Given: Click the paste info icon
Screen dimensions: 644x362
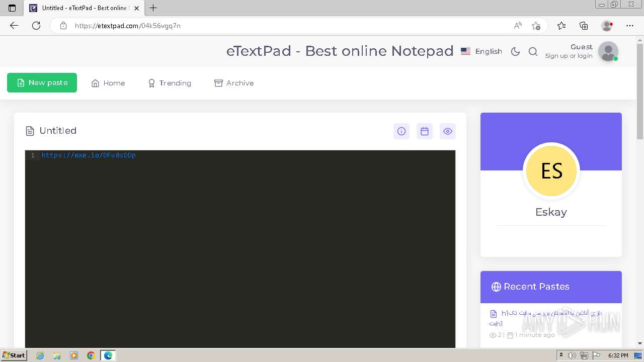Looking at the screenshot, I should 401,131.
